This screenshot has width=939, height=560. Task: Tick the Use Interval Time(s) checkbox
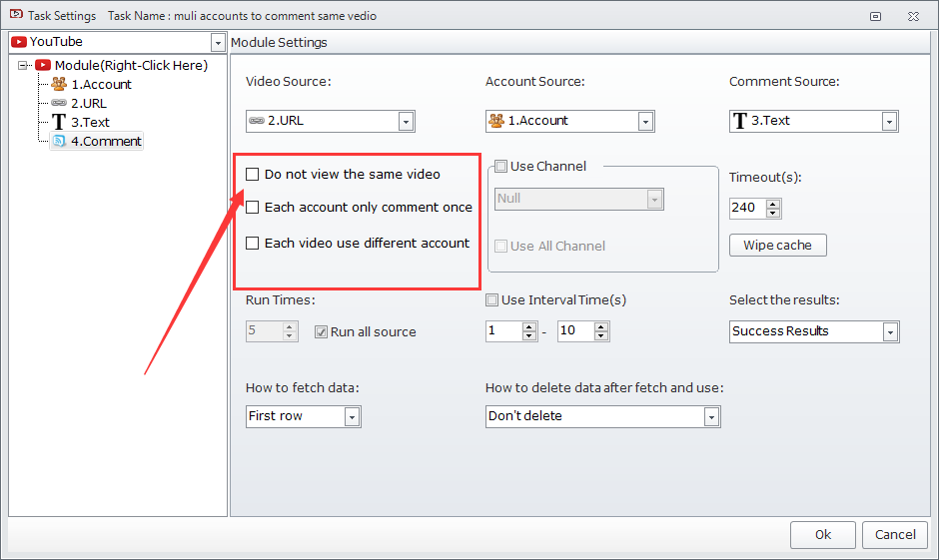click(x=491, y=300)
